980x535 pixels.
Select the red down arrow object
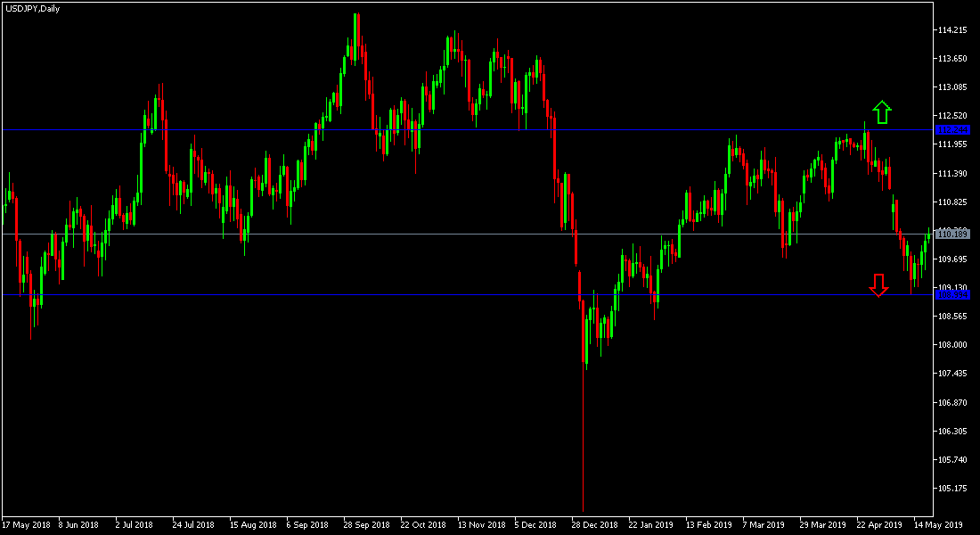click(x=878, y=284)
